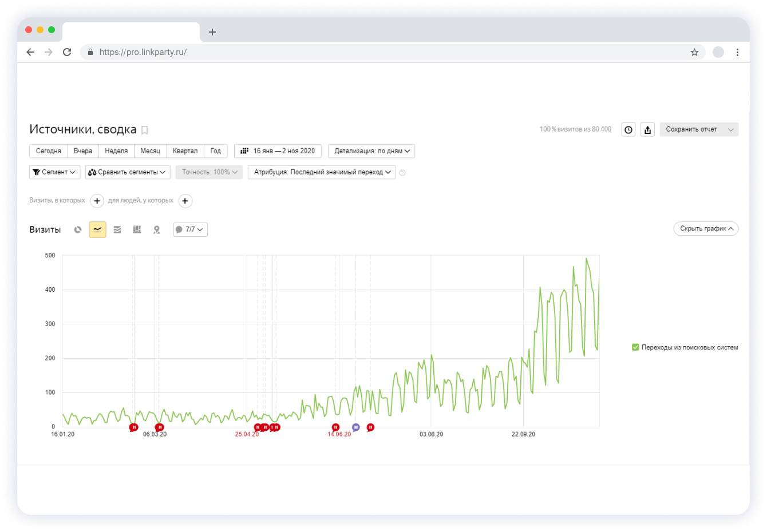Select the Квартал period tab
Viewport: 767px width, 532px height.
[x=185, y=151]
